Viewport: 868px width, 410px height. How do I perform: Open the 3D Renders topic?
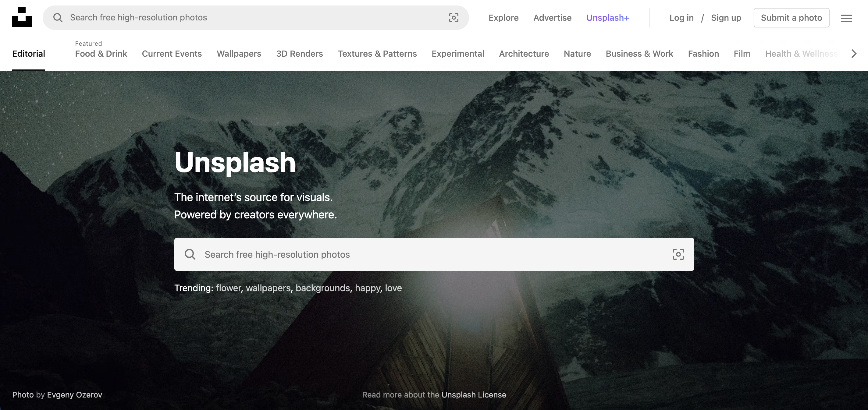pos(300,54)
